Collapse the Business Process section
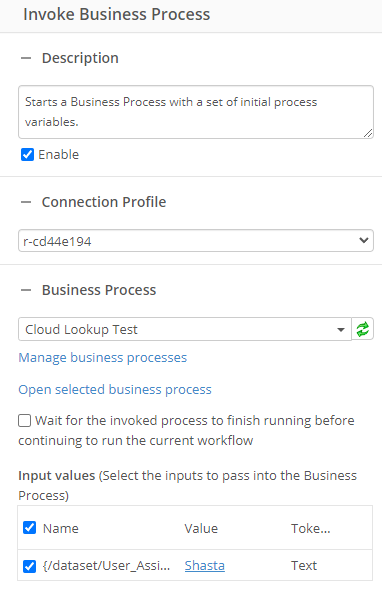The height and width of the screenshot is (593, 382). pyautogui.click(x=26, y=290)
